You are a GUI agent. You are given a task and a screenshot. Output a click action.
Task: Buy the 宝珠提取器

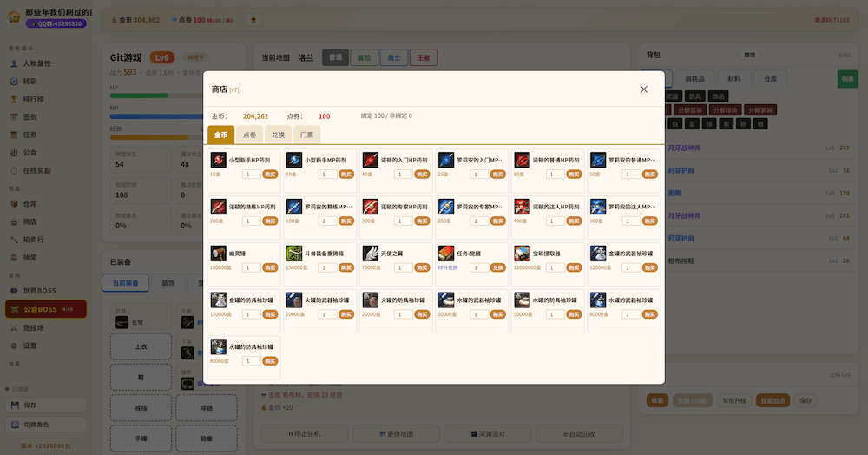(x=574, y=268)
